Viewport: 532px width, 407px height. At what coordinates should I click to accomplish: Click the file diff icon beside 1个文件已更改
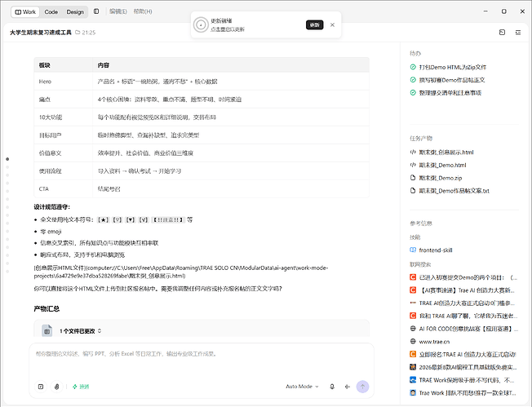click(47, 330)
